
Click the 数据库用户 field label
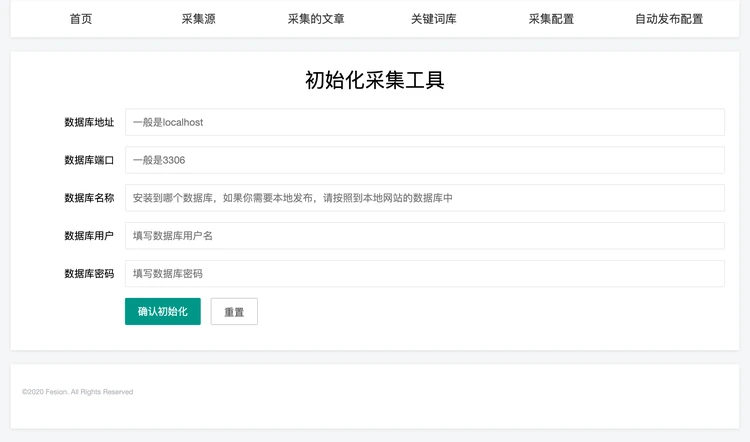89,236
